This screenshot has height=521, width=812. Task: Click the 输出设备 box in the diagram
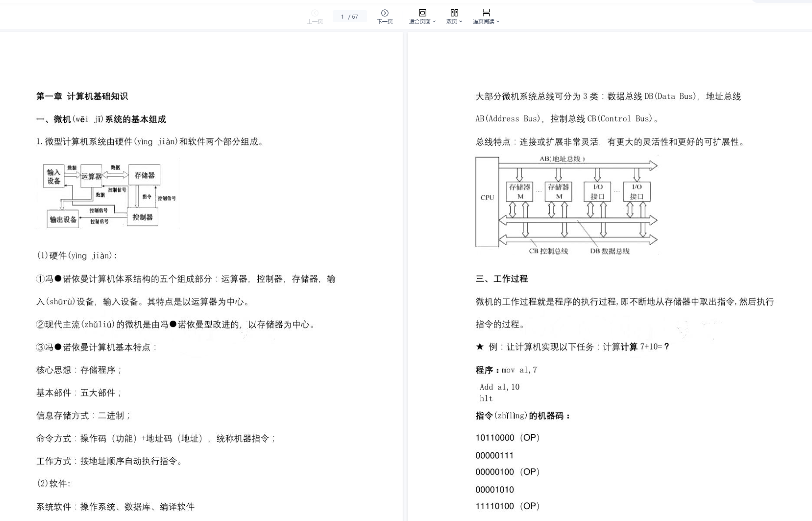[x=63, y=219]
